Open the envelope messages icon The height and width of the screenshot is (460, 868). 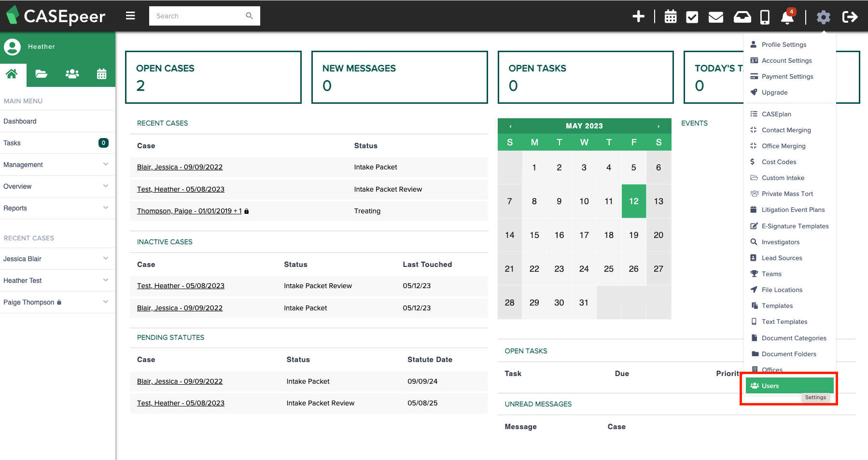coord(716,17)
